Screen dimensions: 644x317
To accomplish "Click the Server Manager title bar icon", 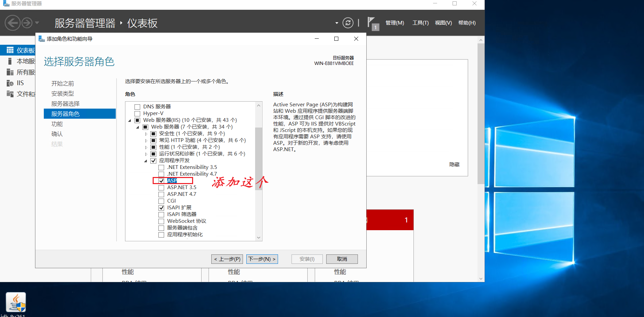I will [6, 4].
